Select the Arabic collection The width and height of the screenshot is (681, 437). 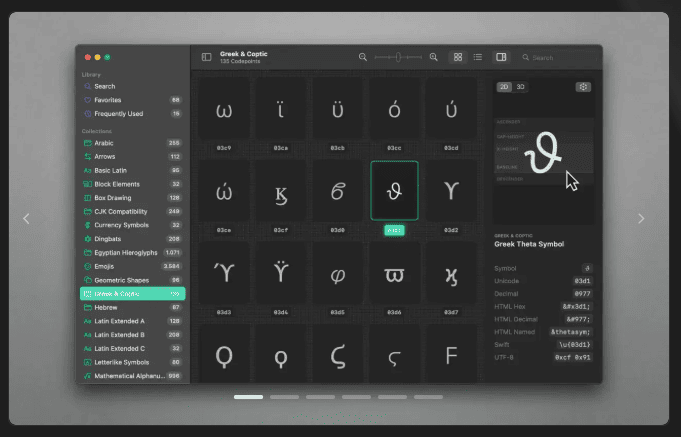coord(132,143)
